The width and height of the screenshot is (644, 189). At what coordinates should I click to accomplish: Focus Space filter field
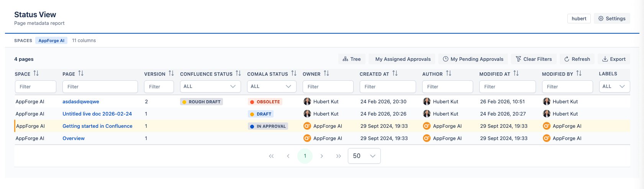(x=36, y=86)
